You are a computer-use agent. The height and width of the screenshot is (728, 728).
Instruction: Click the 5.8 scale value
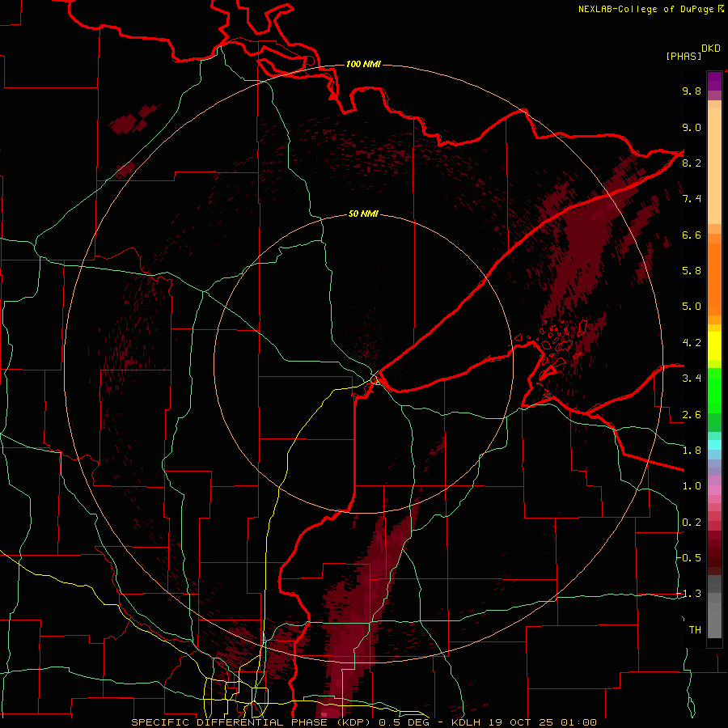[x=692, y=271]
